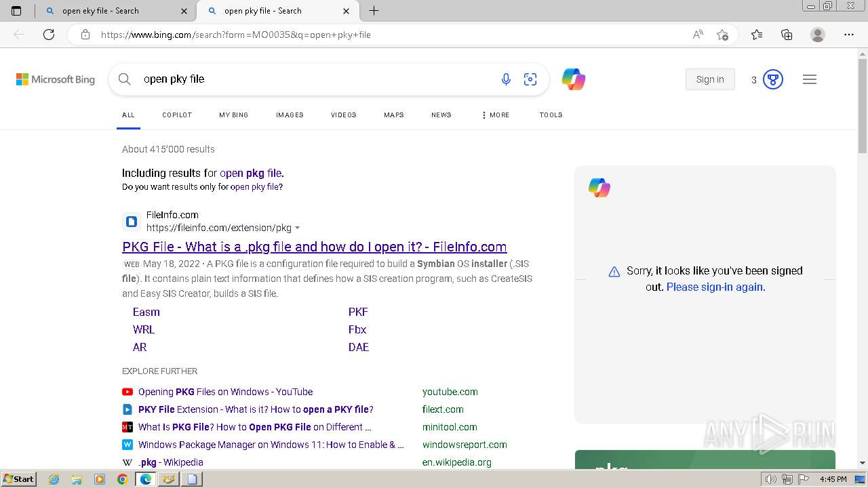Switch to the IMAGES tab

pos(290,115)
